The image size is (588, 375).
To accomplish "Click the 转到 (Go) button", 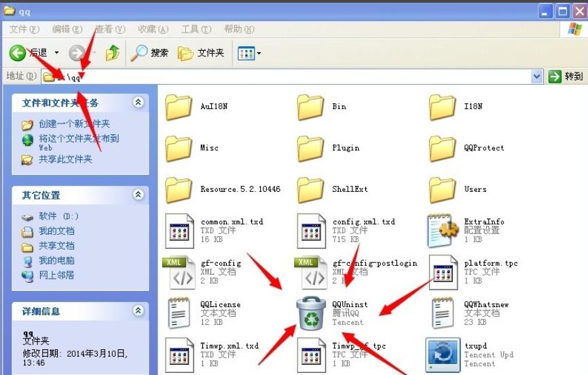I will [x=566, y=77].
